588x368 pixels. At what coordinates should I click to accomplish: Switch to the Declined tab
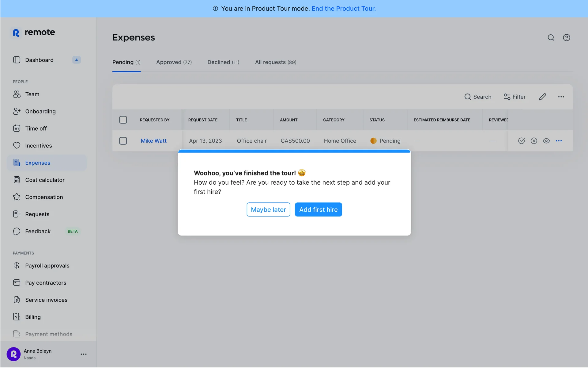223,62
